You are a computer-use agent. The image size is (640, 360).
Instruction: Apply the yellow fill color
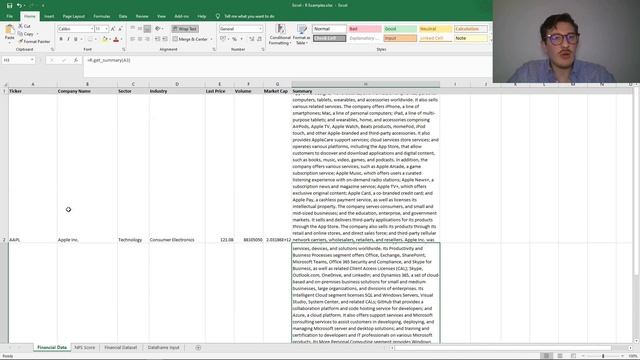104,39
